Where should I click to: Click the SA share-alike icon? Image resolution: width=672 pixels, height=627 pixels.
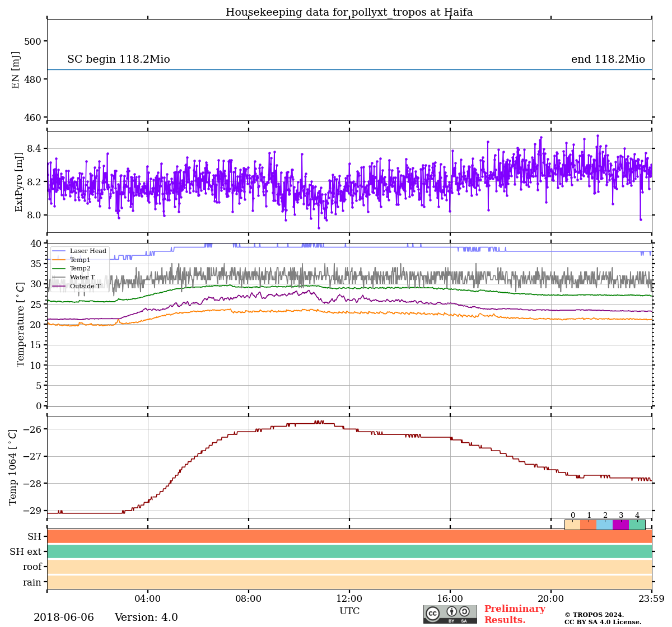464,611
